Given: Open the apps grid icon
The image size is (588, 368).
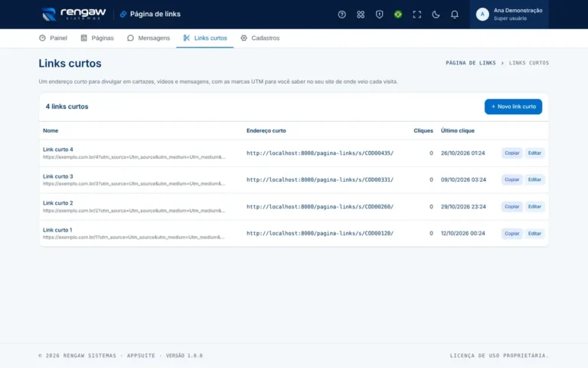Looking at the screenshot, I should coord(361,15).
